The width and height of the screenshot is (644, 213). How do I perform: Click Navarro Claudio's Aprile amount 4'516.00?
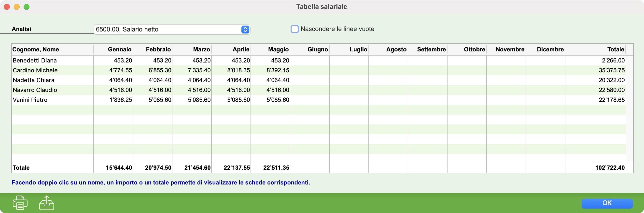[x=238, y=90]
